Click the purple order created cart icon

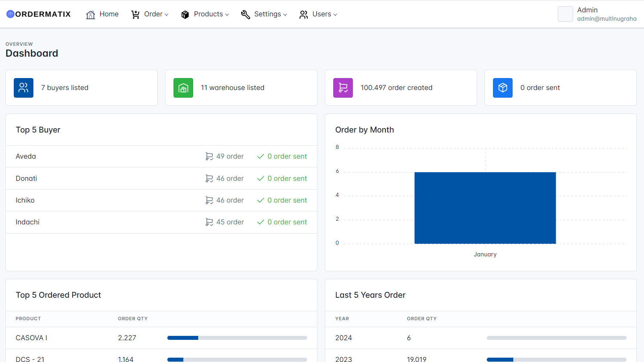click(x=343, y=88)
